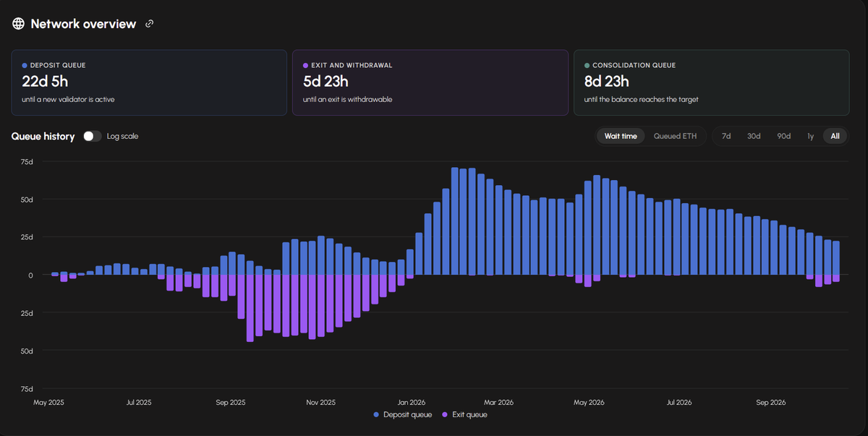Click 'until an exit is withdrawable' text
Viewport: 868px width, 436px height.
(348, 99)
